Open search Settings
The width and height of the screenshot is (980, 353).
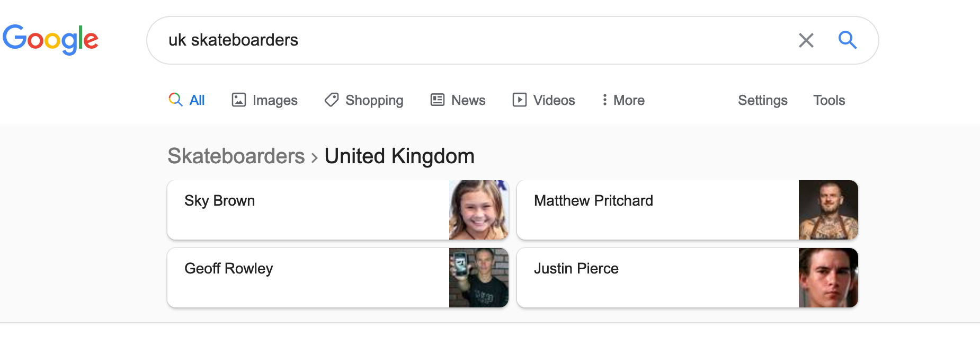point(762,100)
